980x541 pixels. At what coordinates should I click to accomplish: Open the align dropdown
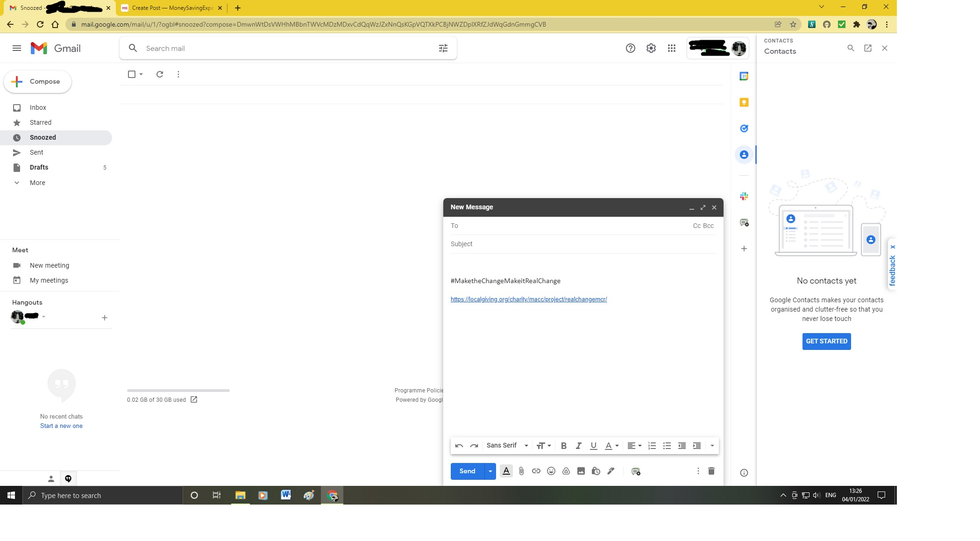point(634,446)
